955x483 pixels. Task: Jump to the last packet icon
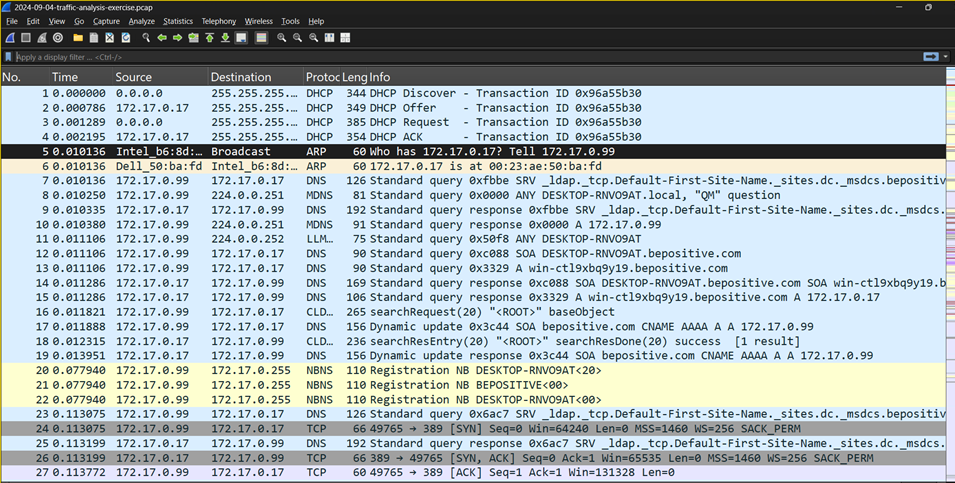pyautogui.click(x=225, y=38)
